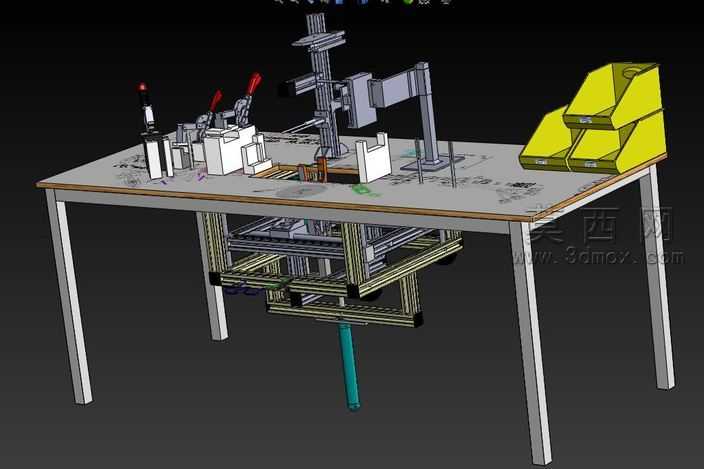Select the square base plate of post

coord(431,163)
